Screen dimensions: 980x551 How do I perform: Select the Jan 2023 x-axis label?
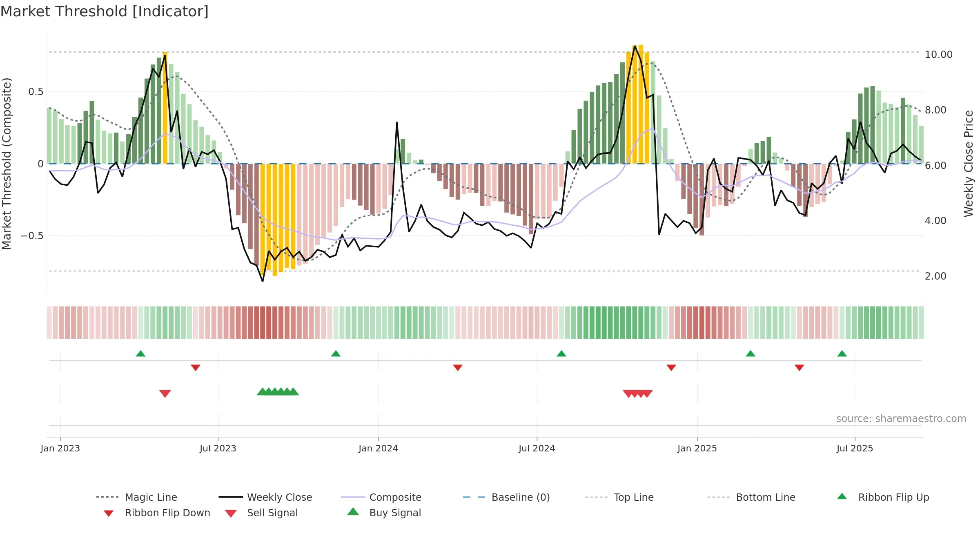[60, 448]
